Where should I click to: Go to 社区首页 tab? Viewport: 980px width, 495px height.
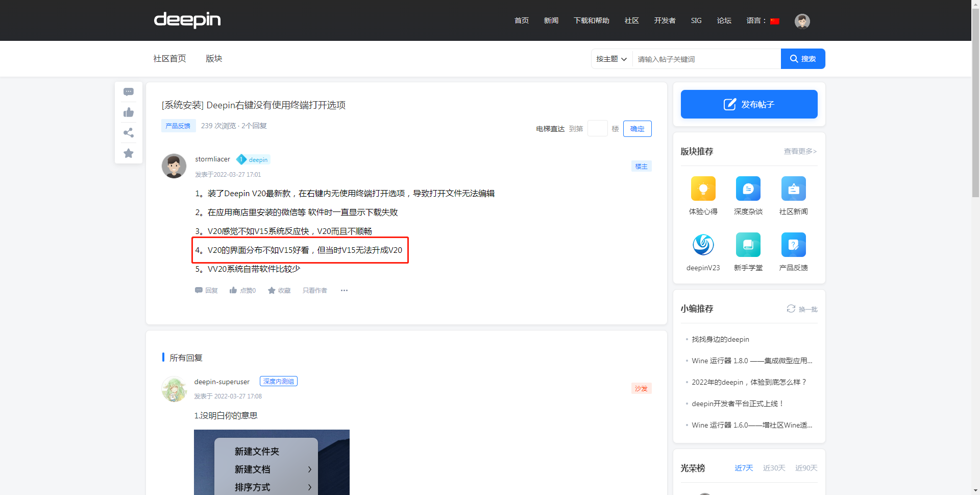[170, 59]
